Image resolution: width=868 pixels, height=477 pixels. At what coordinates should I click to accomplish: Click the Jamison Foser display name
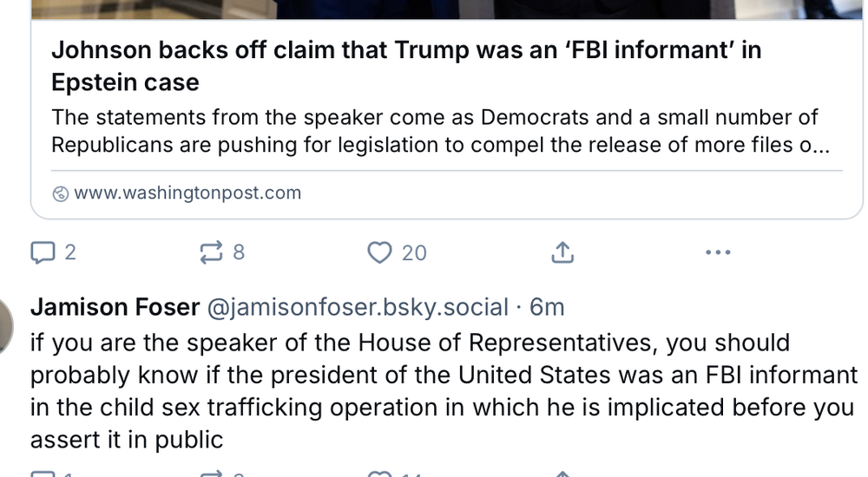point(115,307)
